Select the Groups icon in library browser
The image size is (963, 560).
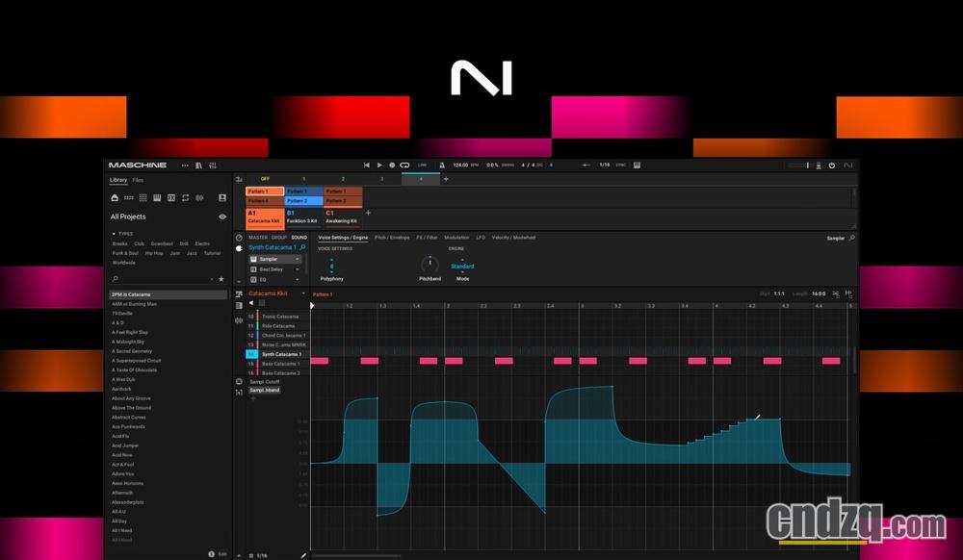point(129,197)
